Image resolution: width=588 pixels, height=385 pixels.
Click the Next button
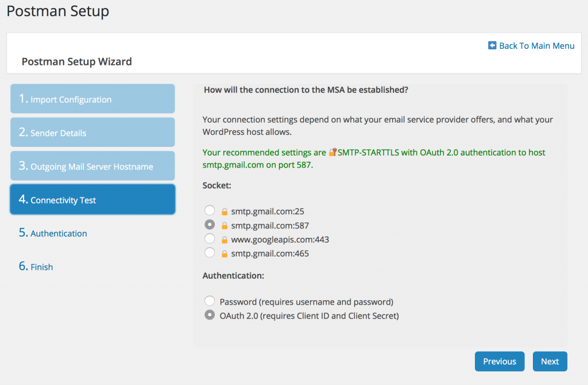click(x=550, y=361)
